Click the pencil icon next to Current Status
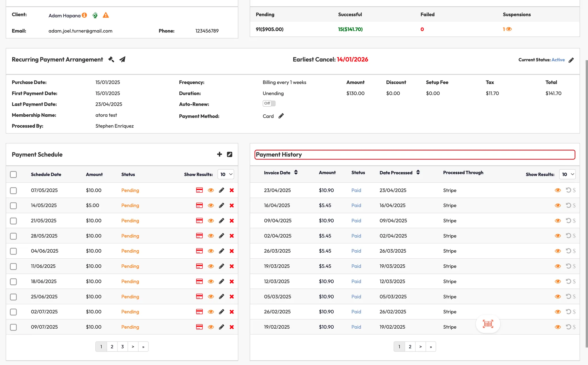This screenshot has height=365, width=588. coord(571,60)
